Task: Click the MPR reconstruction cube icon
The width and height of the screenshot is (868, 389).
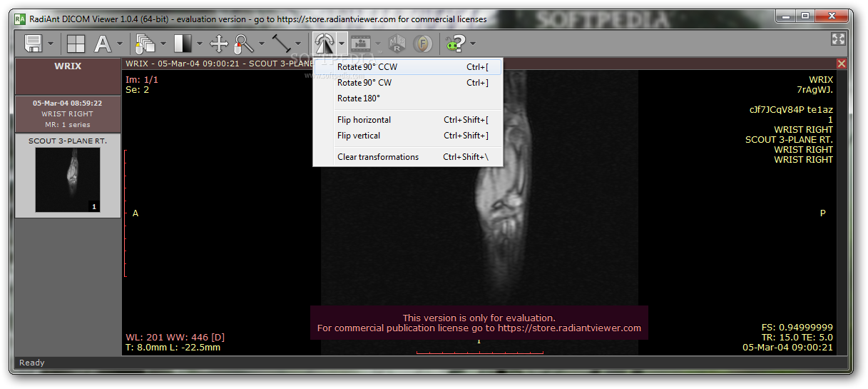Action: tap(397, 44)
